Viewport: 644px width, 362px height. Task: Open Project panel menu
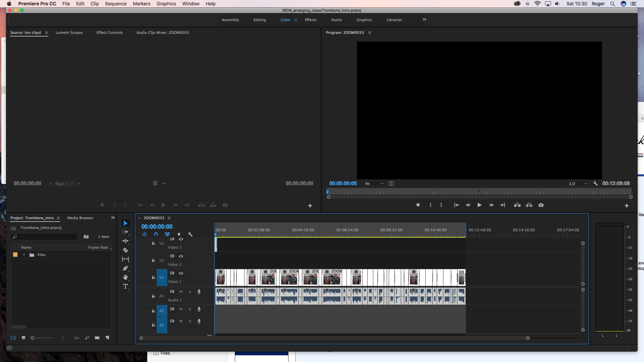coord(58,218)
